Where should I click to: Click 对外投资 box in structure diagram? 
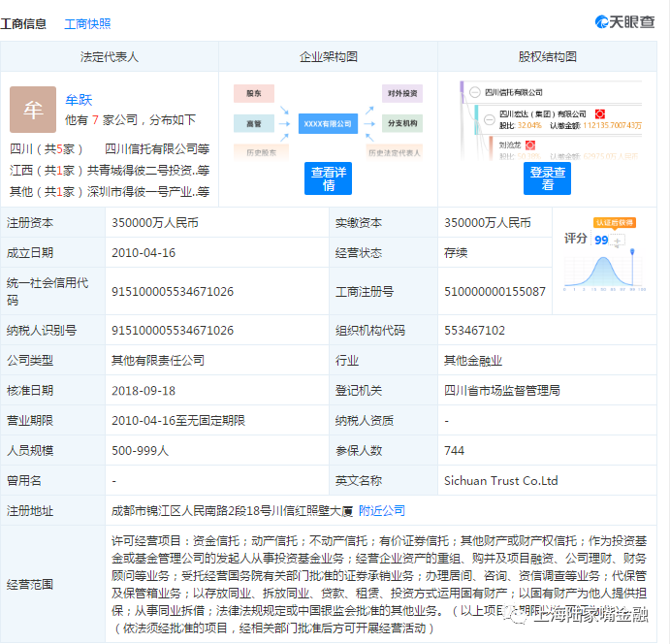(x=402, y=93)
